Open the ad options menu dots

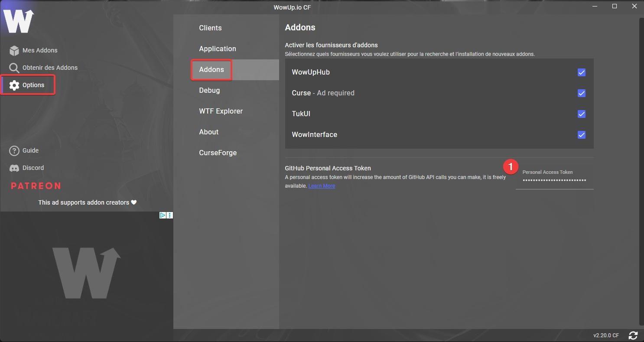pyautogui.click(x=170, y=215)
